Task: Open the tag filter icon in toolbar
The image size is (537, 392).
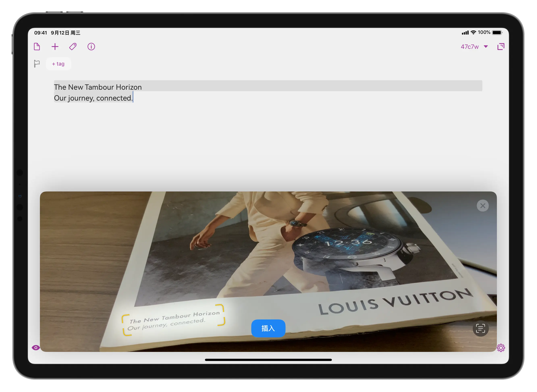Action: pyautogui.click(x=73, y=47)
